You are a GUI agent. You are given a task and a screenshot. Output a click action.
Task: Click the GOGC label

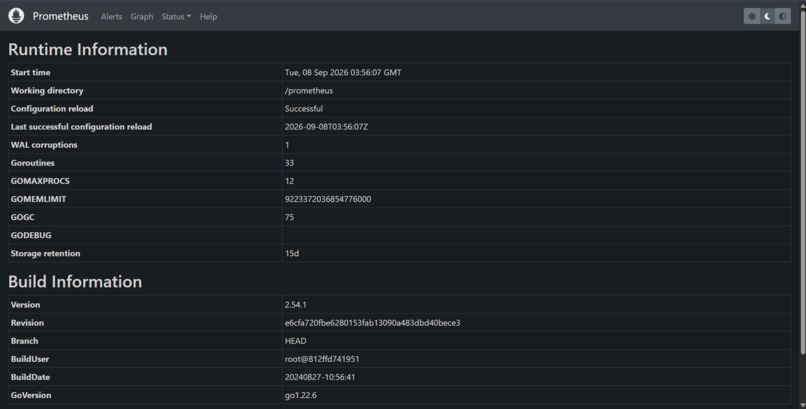coord(23,217)
